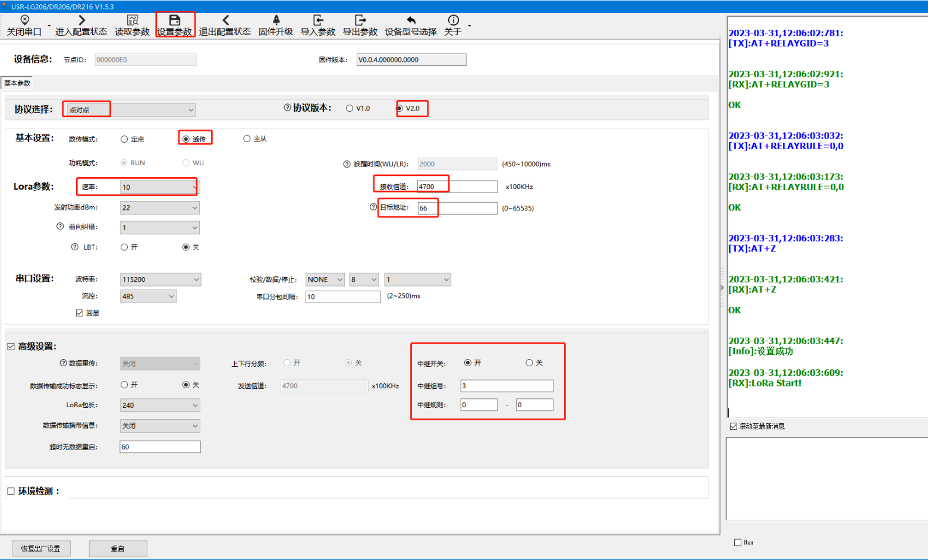
Task: Enable the 环境检测 checkbox
Action: [x=11, y=491]
